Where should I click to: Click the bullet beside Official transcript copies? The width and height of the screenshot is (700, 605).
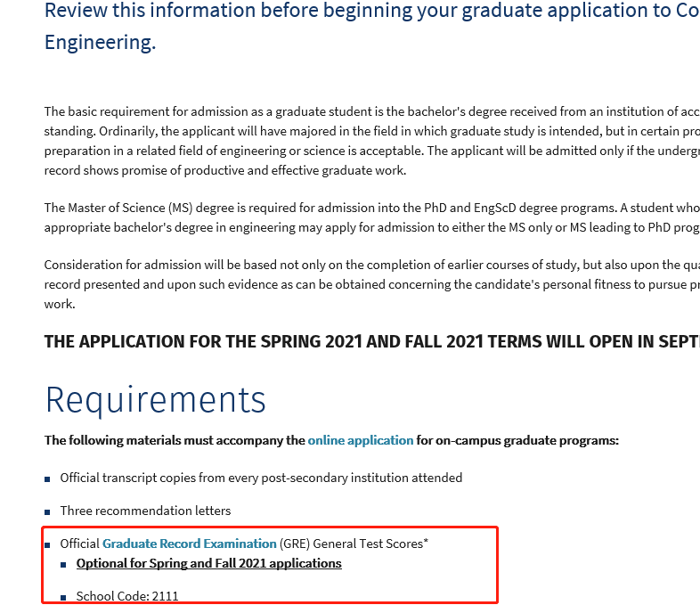[47, 479]
